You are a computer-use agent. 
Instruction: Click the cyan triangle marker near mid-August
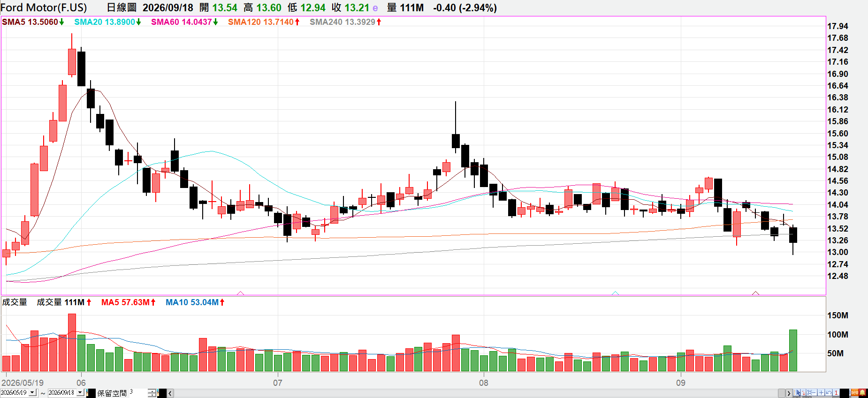615,293
